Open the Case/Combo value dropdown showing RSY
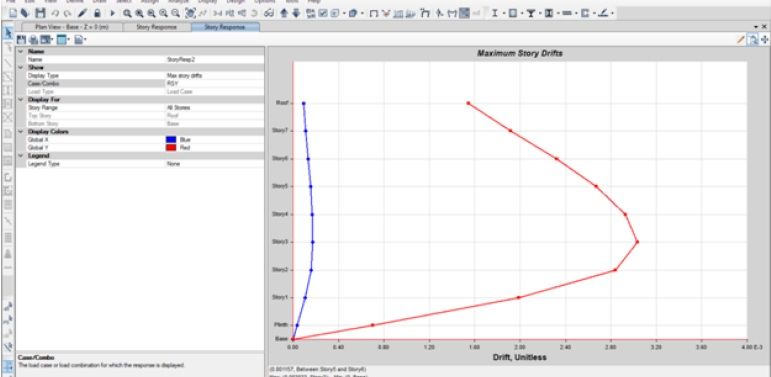Image resolution: width=771 pixels, height=377 pixels. coord(214,84)
